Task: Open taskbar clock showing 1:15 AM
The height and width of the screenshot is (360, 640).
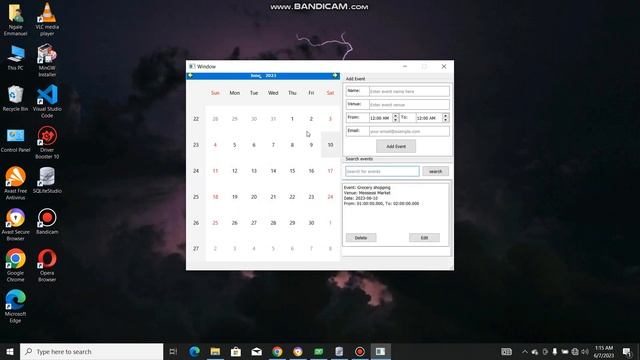Action: pyautogui.click(x=604, y=351)
